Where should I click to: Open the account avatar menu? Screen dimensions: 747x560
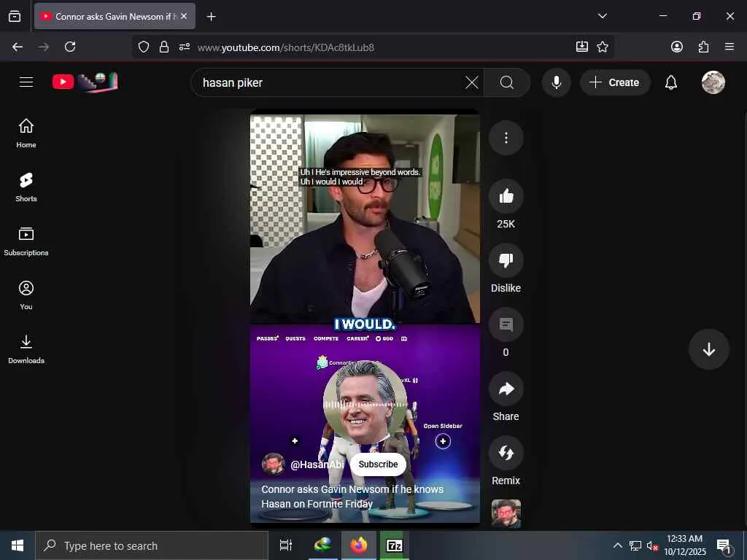point(713,82)
